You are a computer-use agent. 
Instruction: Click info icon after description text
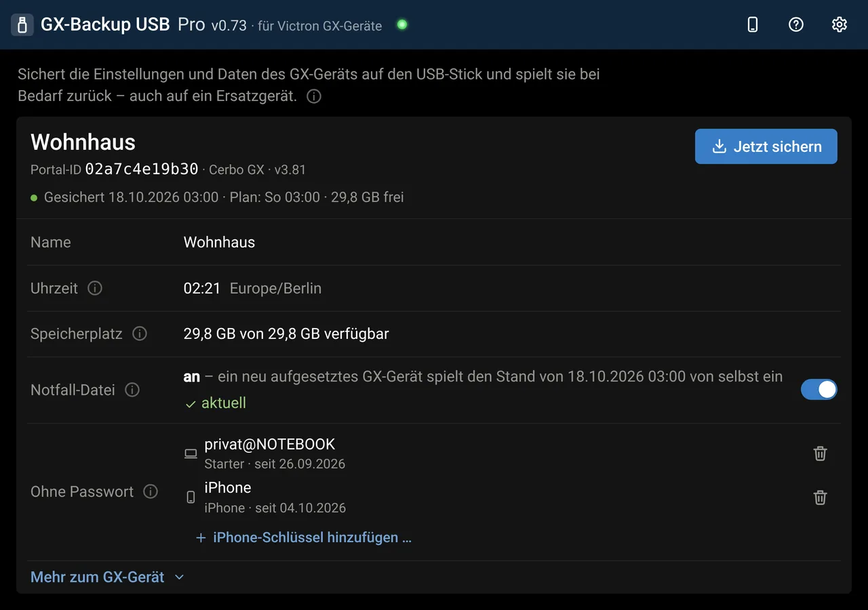[x=313, y=96]
